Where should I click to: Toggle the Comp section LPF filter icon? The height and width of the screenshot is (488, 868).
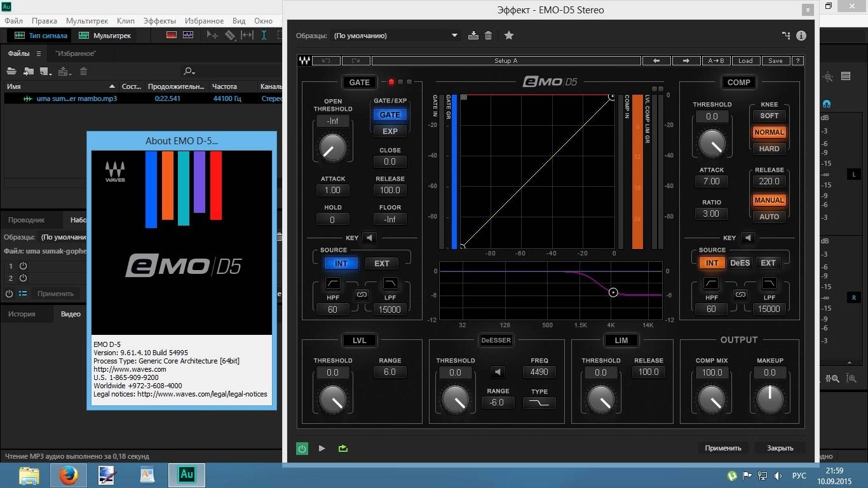point(769,283)
